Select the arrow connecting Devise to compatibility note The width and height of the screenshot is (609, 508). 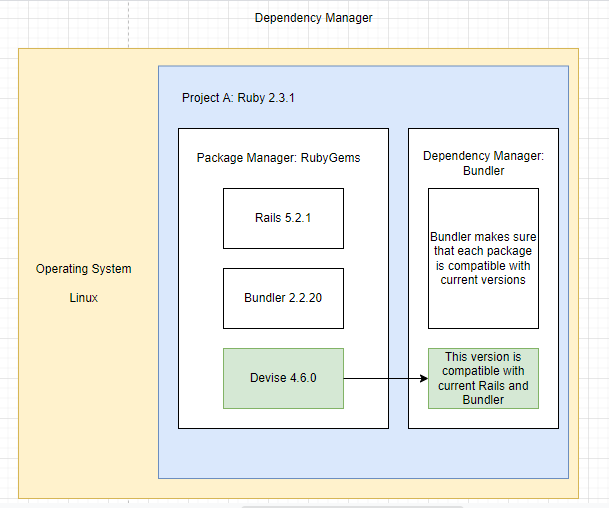coord(386,378)
